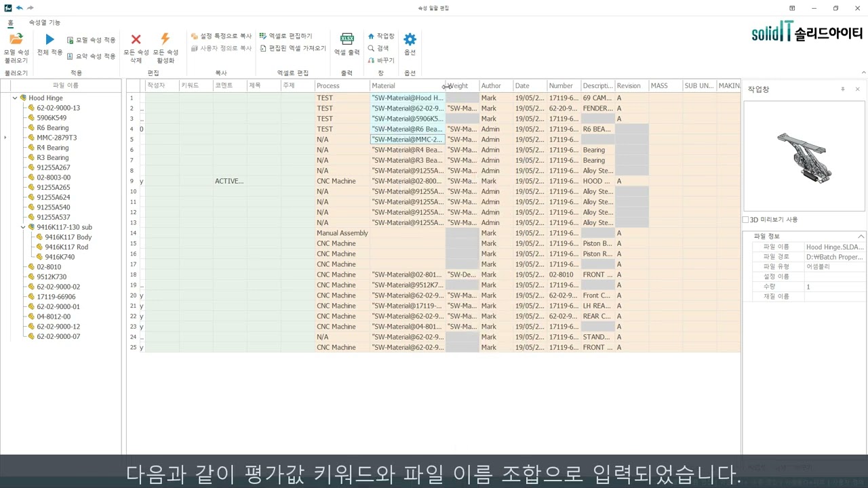This screenshot has height=488, width=868.
Task: Collapse the ribbon with the chevron
Action: [863, 73]
